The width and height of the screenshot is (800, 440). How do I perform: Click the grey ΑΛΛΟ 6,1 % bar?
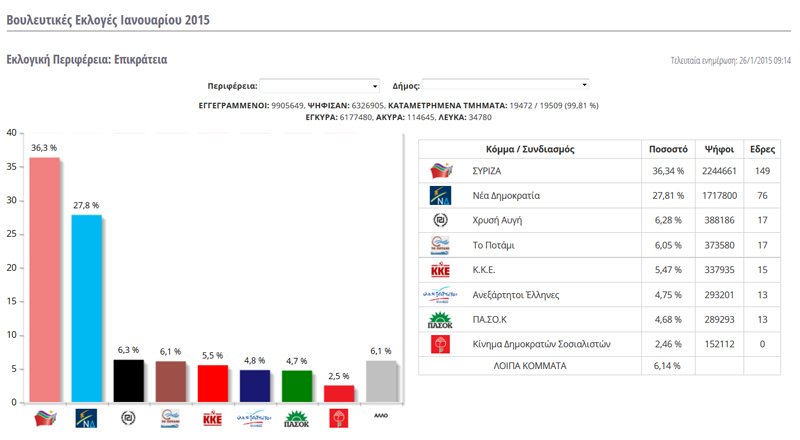tap(381, 381)
